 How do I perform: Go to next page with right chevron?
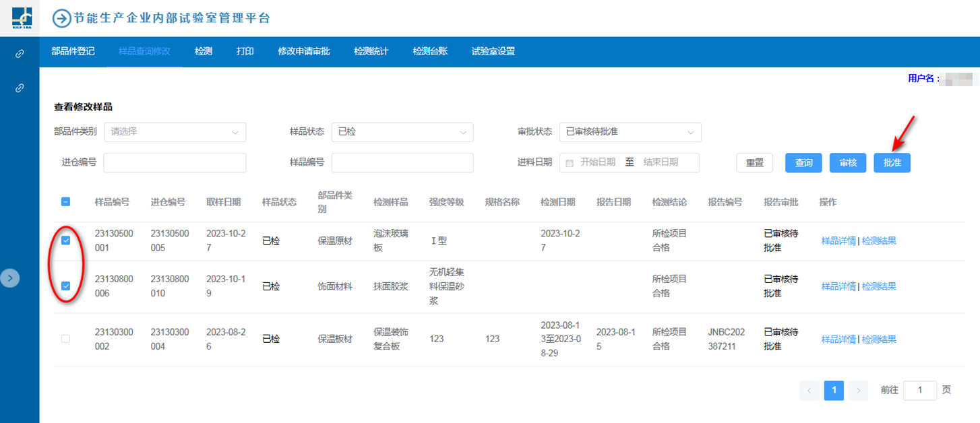click(x=858, y=391)
